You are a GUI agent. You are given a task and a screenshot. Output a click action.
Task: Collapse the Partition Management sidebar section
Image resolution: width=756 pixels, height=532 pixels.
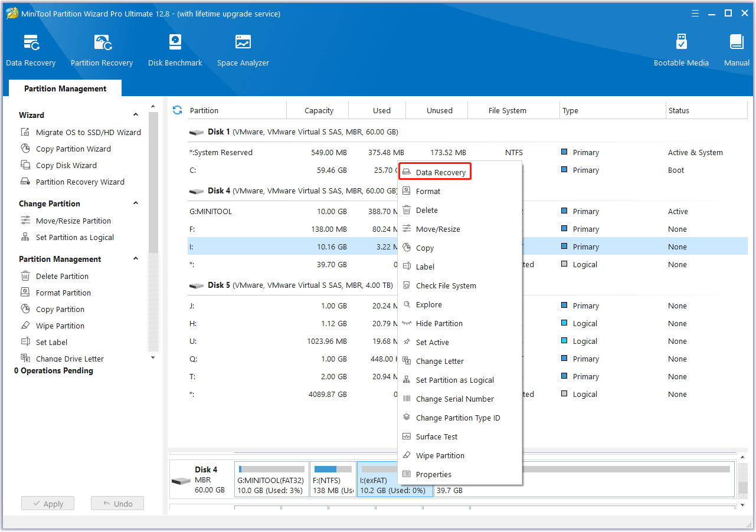[x=136, y=259]
